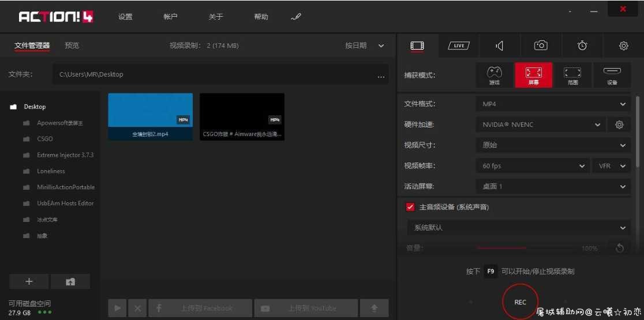Viewport: 644px width, 320px height.
Task: Expand the VFR dropdown
Action: (612, 165)
